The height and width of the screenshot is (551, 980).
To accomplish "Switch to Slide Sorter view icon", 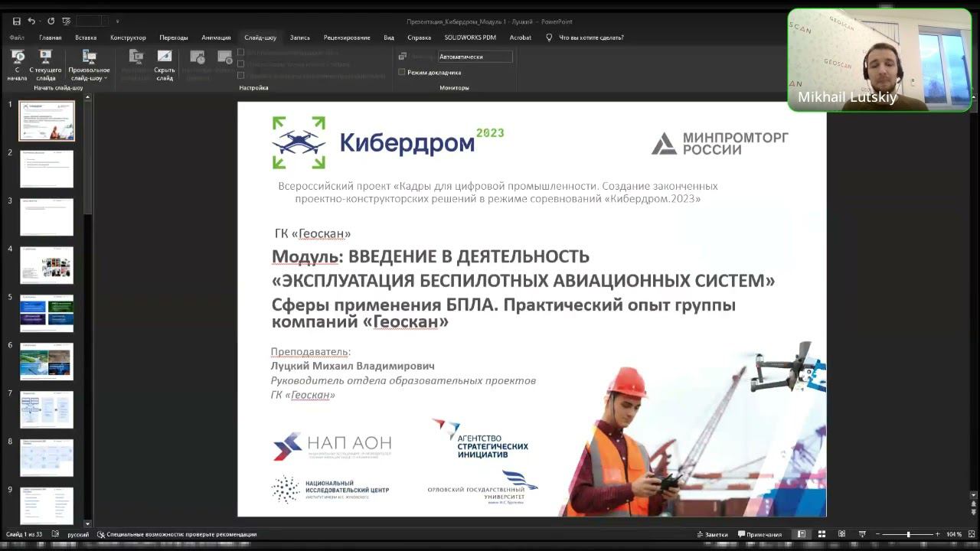I will [x=822, y=534].
